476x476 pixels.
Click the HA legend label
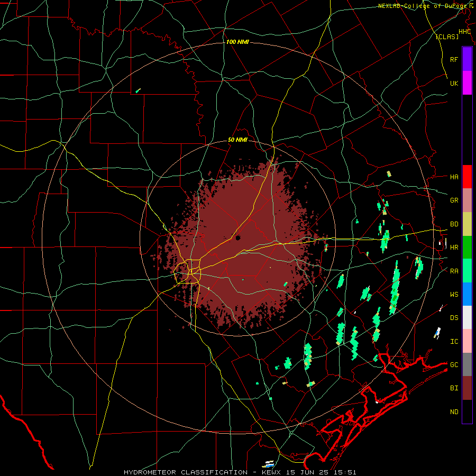tap(454, 177)
